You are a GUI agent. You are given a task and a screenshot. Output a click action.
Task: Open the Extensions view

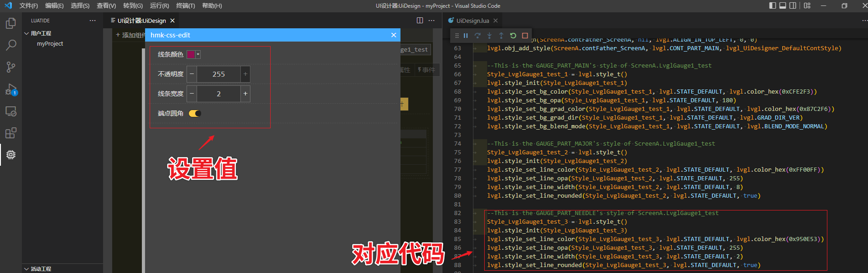tap(11, 133)
